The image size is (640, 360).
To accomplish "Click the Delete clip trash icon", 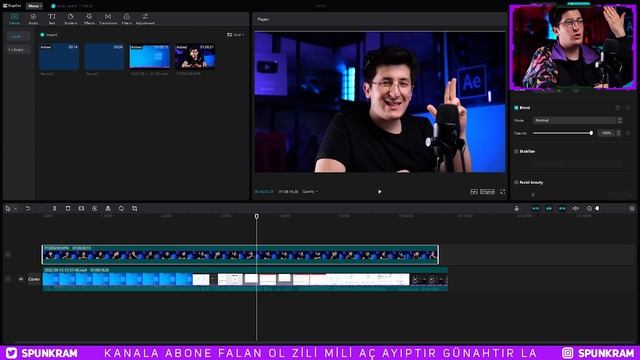I will (x=68, y=209).
